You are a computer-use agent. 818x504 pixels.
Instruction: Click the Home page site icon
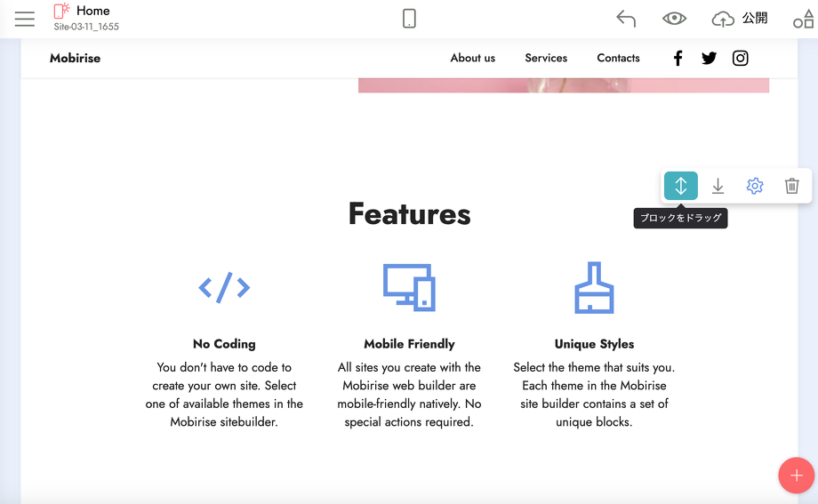(x=61, y=12)
